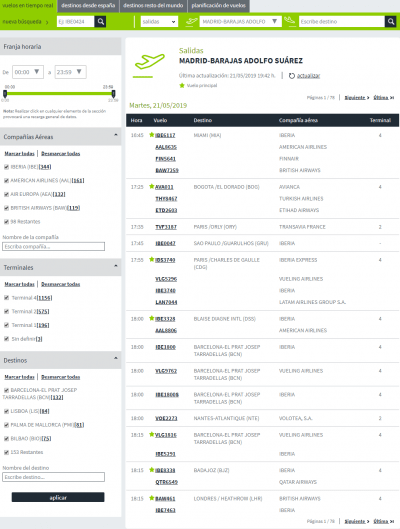
Task: Toggle the AIR EUROPA (AEA) checkbox
Action: pyautogui.click(x=6, y=194)
